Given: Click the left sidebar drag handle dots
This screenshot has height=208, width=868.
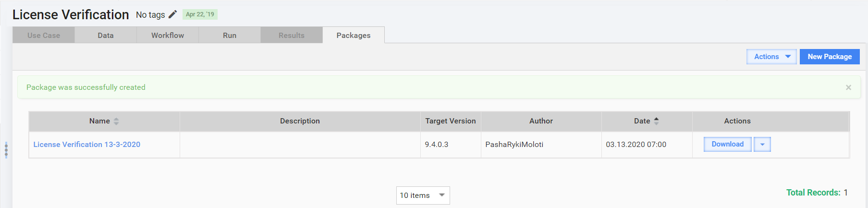Looking at the screenshot, I should [6, 150].
